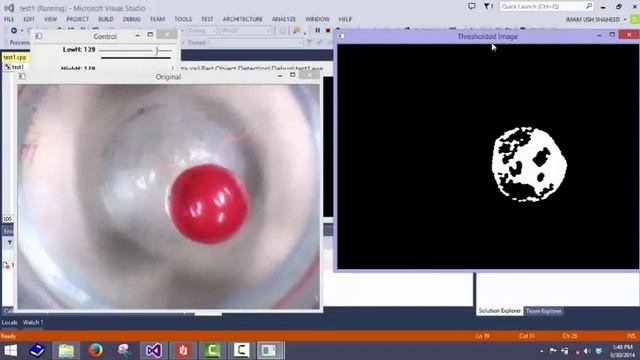Switch to the Locals tab
The image size is (640, 360).
pos(9,322)
